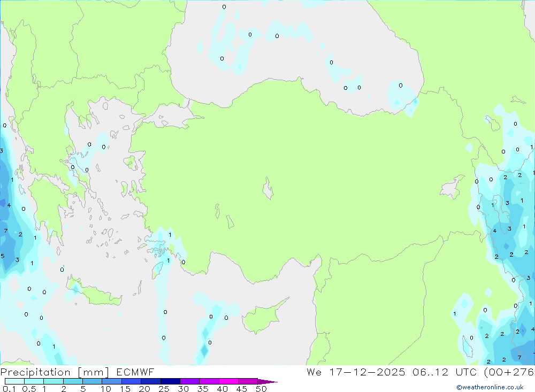Click the '20' legend scale label
This screenshot has width=535, height=392.
point(144,389)
